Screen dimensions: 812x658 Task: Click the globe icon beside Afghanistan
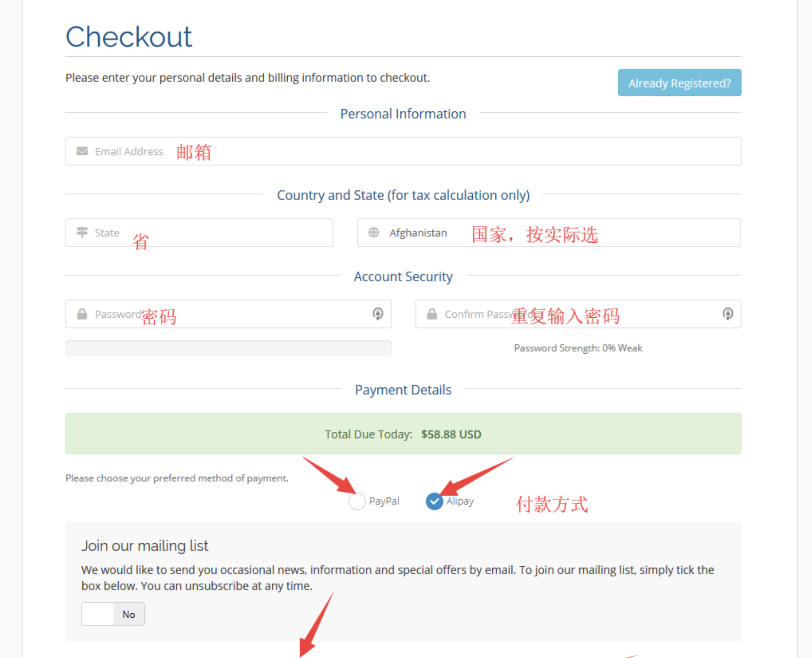point(374,232)
